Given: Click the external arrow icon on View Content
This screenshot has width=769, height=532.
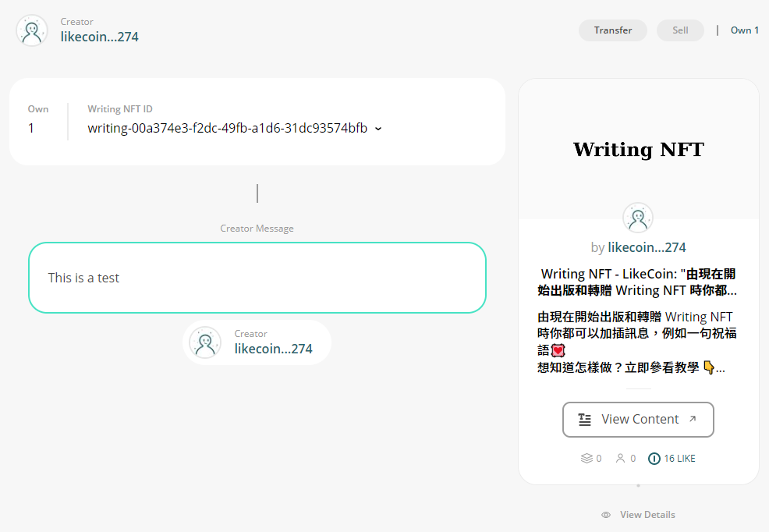Looking at the screenshot, I should click(693, 419).
